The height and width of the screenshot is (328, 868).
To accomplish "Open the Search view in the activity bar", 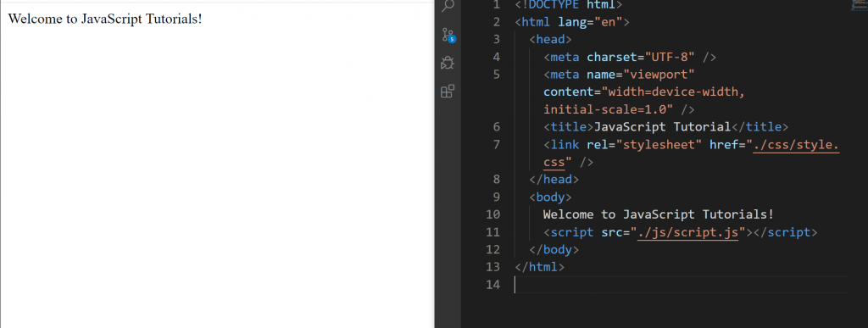I will click(x=448, y=6).
